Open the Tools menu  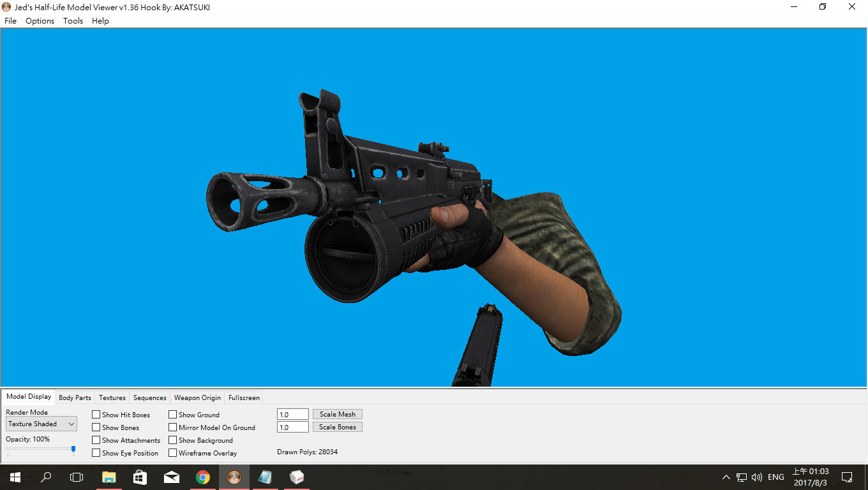tap(73, 20)
